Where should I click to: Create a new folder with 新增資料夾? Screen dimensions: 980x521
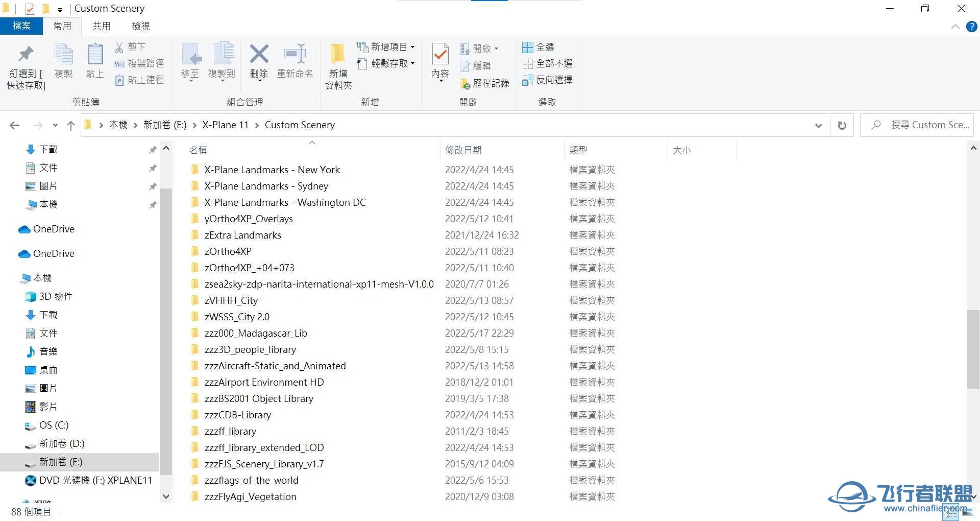point(337,64)
